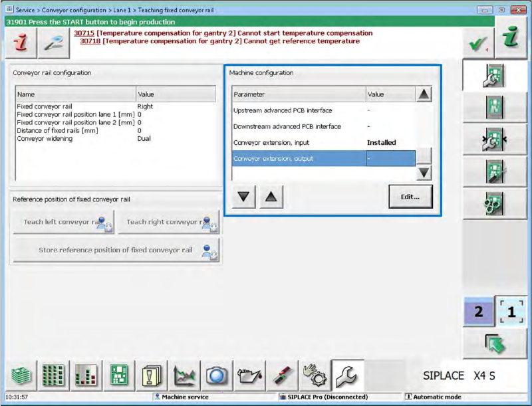Open the statistics line chart icon
532x406 pixels.
tap(184, 375)
